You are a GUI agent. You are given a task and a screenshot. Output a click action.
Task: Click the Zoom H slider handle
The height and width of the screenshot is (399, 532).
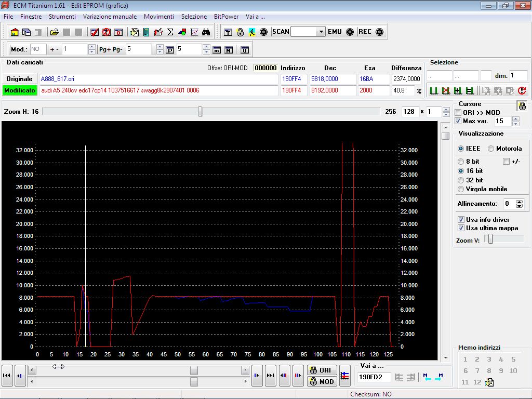tap(200, 112)
